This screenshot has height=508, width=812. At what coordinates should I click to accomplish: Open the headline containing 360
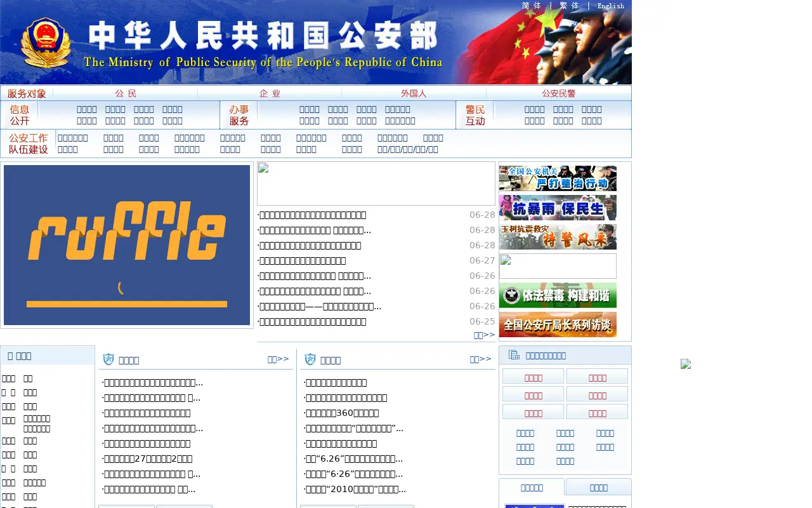[x=341, y=413]
